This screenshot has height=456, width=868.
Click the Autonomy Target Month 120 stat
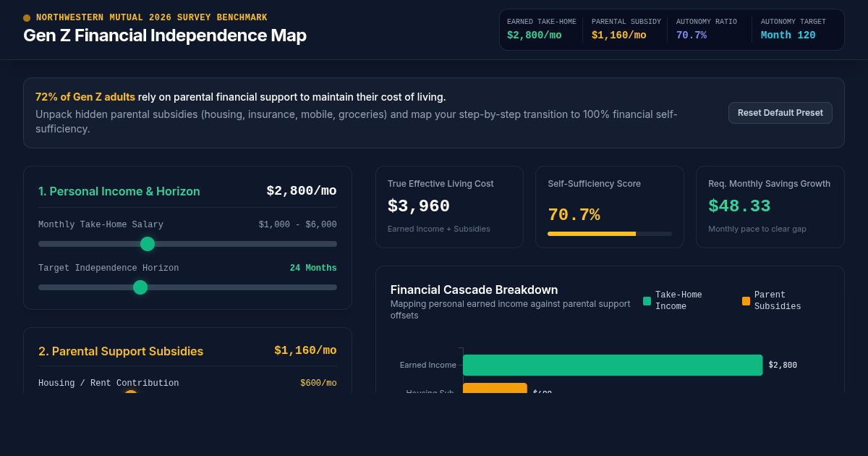[793, 30]
